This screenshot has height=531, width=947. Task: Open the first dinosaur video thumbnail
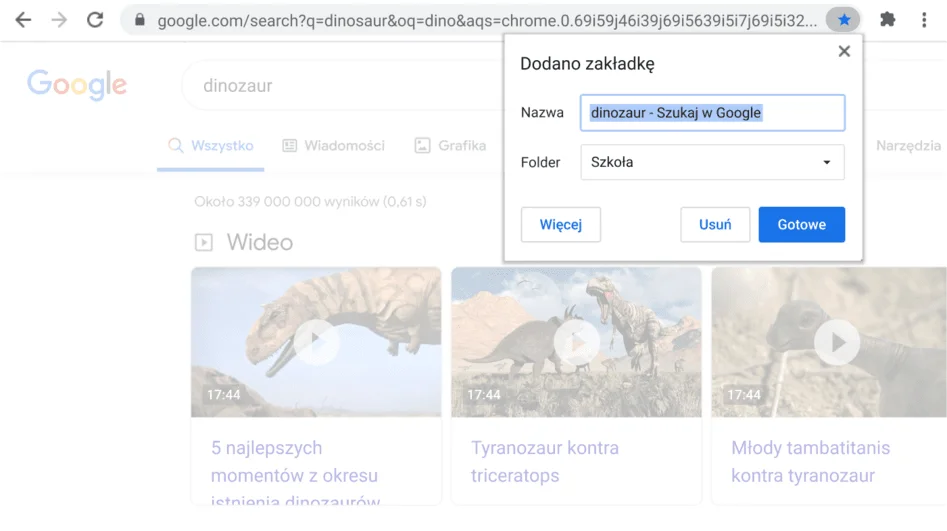[316, 343]
